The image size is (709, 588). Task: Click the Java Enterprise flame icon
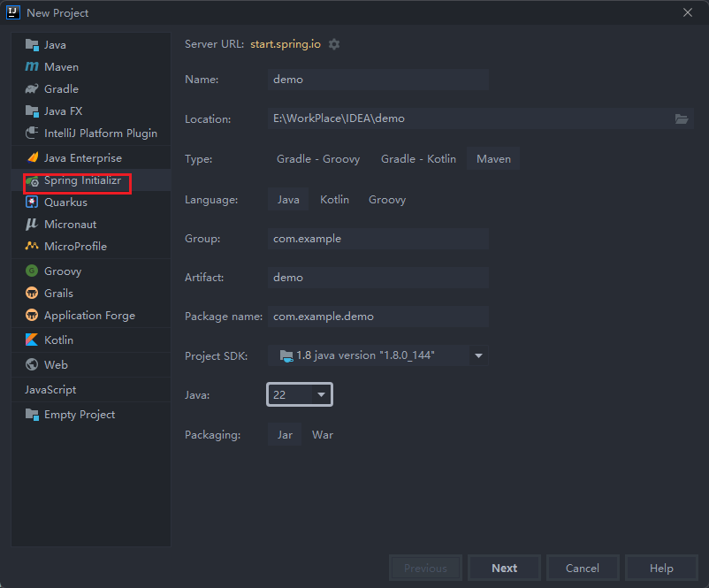[32, 157]
